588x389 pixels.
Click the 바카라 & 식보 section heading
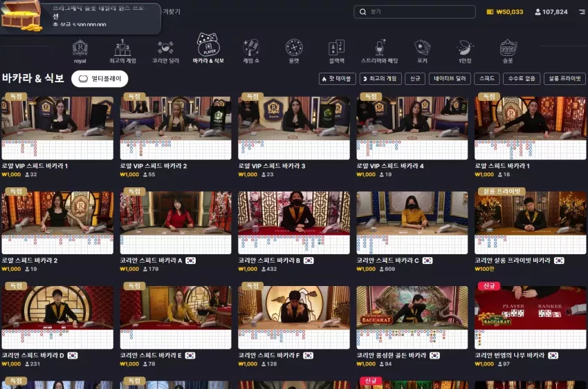click(33, 78)
